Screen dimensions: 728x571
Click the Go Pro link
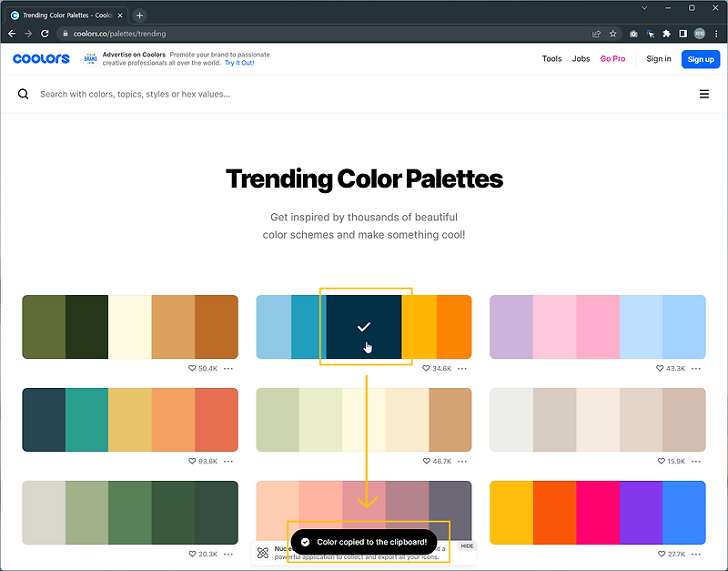click(x=612, y=58)
